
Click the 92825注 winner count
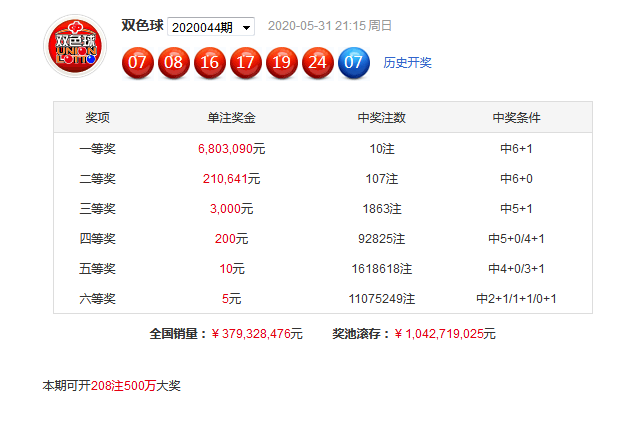point(382,238)
